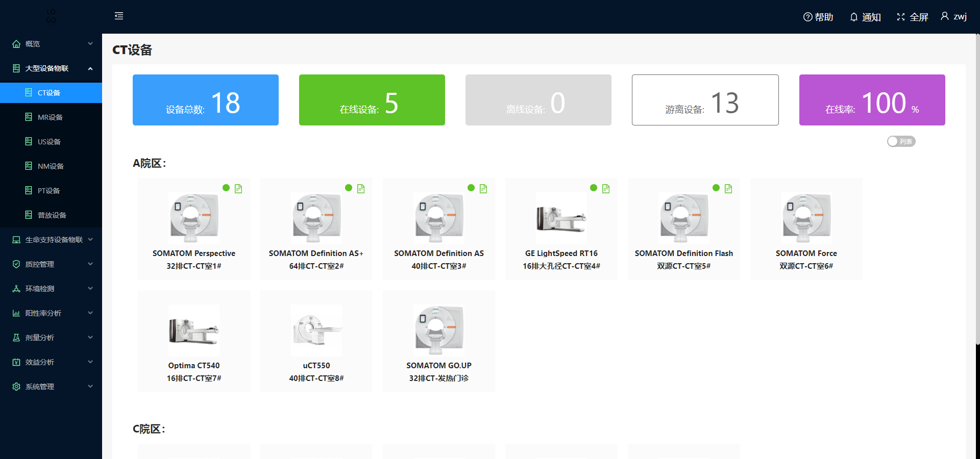Open the document icon on 40排CT-CT室3# card
Viewport: 980px width, 459px height.
click(483, 189)
